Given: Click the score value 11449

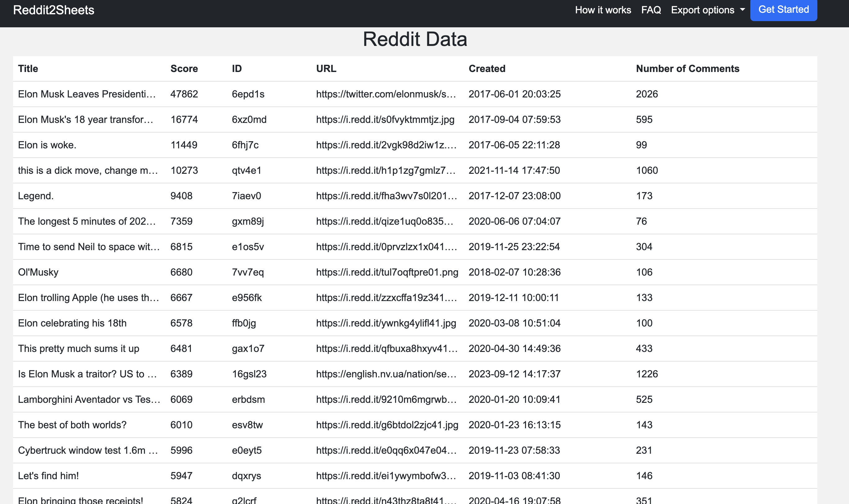Looking at the screenshot, I should click(x=184, y=145).
